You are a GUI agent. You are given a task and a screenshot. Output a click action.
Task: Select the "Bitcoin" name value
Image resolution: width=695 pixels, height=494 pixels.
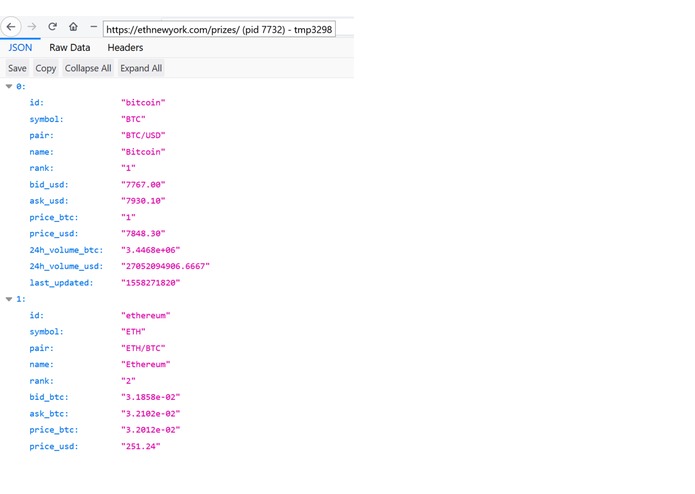143,152
